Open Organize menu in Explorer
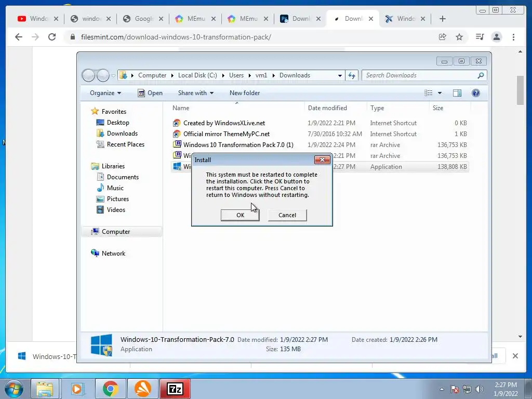Viewport: 532px width, 399px height. click(x=105, y=93)
